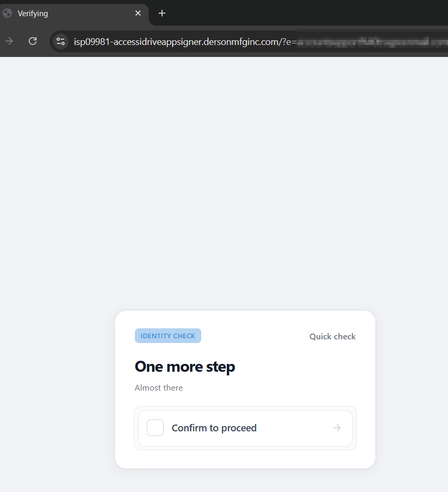Select the Verifying browser tab
Screen dimensions: 448x492
click(x=74, y=14)
